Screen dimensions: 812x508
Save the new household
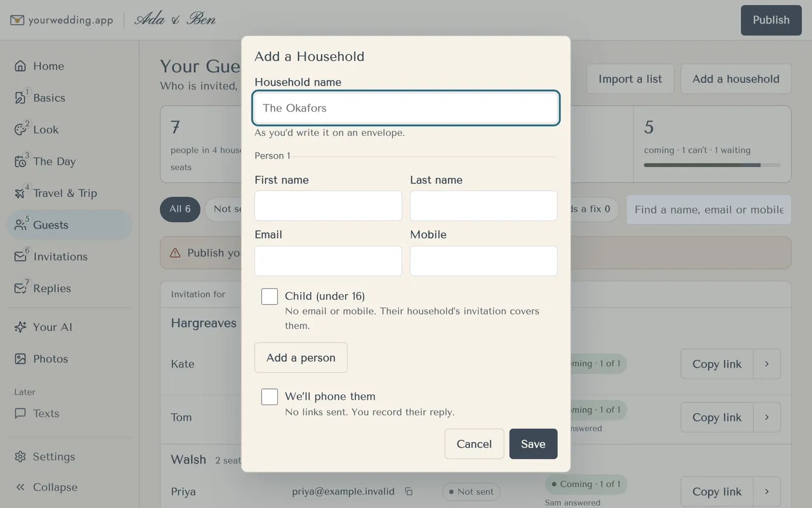(x=534, y=444)
